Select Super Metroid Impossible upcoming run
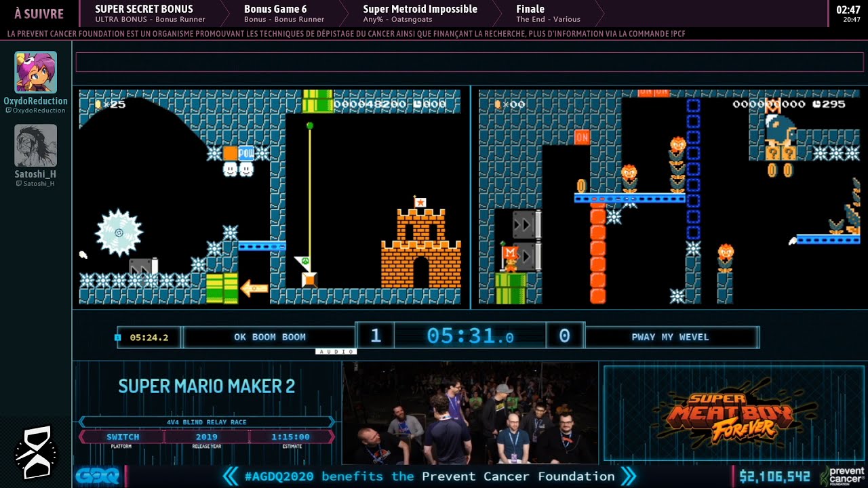This screenshot has height=488, width=868. 420,13
